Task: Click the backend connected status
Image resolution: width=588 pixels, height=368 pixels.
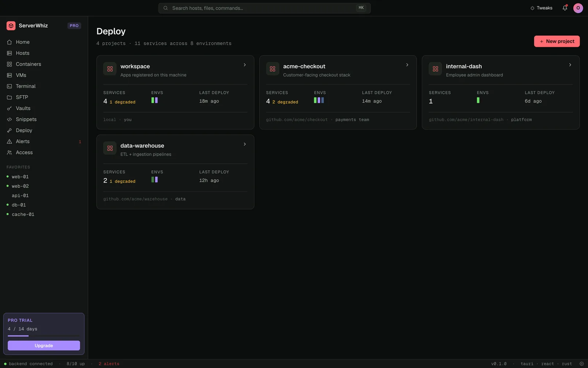Action: pyautogui.click(x=28, y=364)
